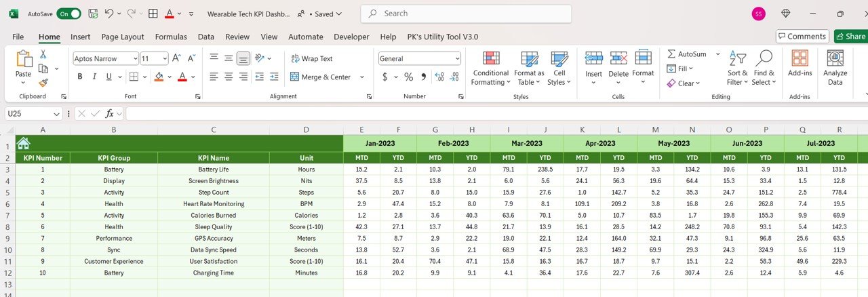Center text horizontally
This screenshot has height=297, width=868.
coord(229,77)
